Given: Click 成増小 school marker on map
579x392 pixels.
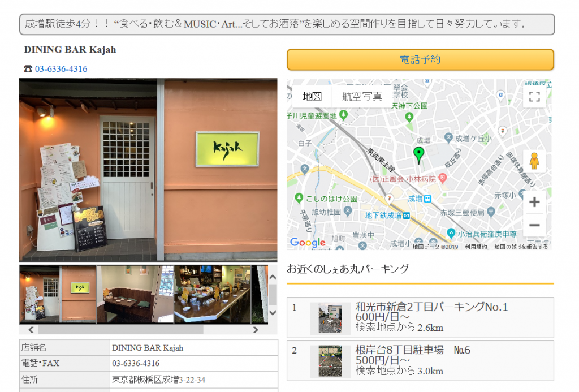Looking at the screenshot, I should click(418, 242).
